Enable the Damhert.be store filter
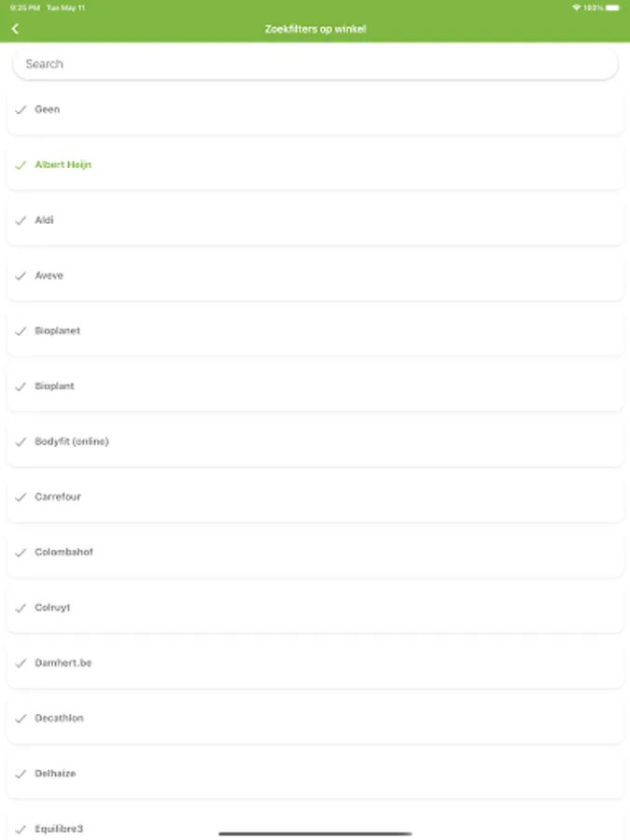 (x=61, y=663)
